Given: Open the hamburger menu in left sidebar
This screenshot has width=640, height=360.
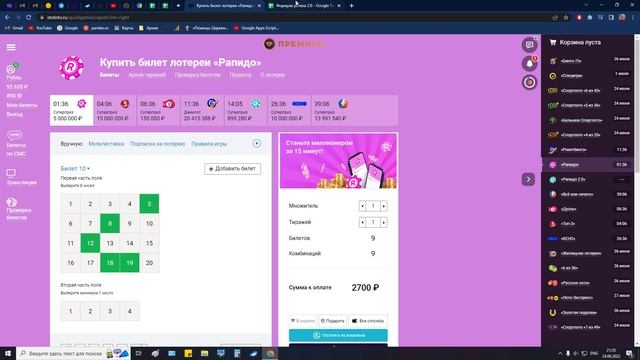Looking at the screenshot, I should (x=11, y=47).
